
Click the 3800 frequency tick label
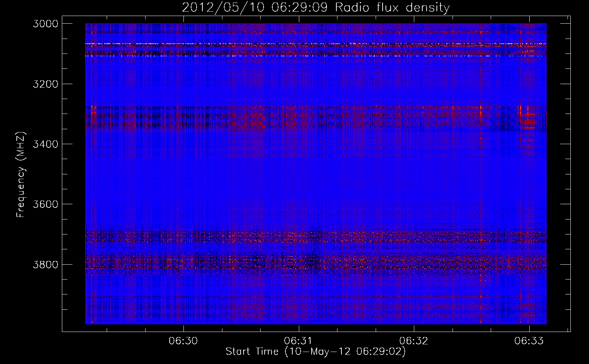[x=46, y=264]
